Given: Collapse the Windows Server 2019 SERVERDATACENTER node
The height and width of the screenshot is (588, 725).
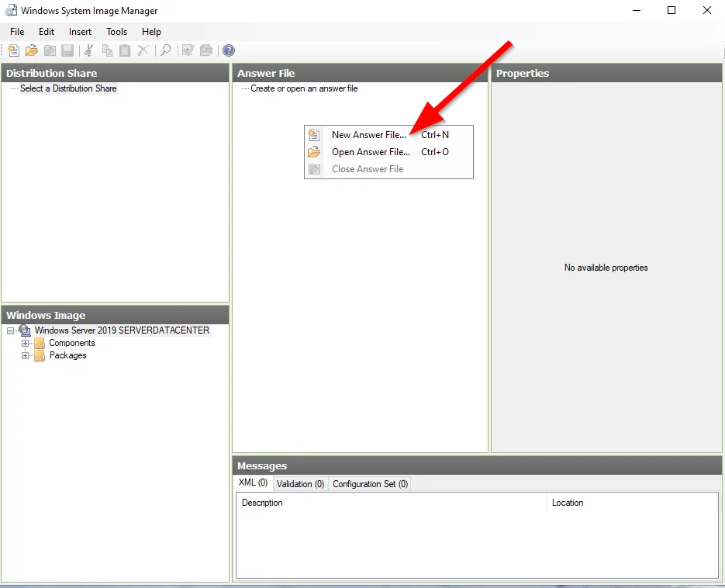Looking at the screenshot, I should (10, 330).
